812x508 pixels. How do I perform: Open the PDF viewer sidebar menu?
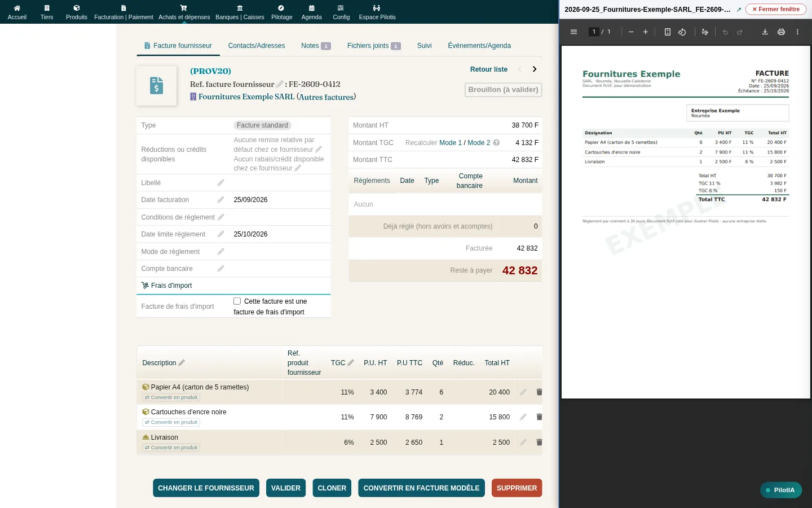coord(573,32)
